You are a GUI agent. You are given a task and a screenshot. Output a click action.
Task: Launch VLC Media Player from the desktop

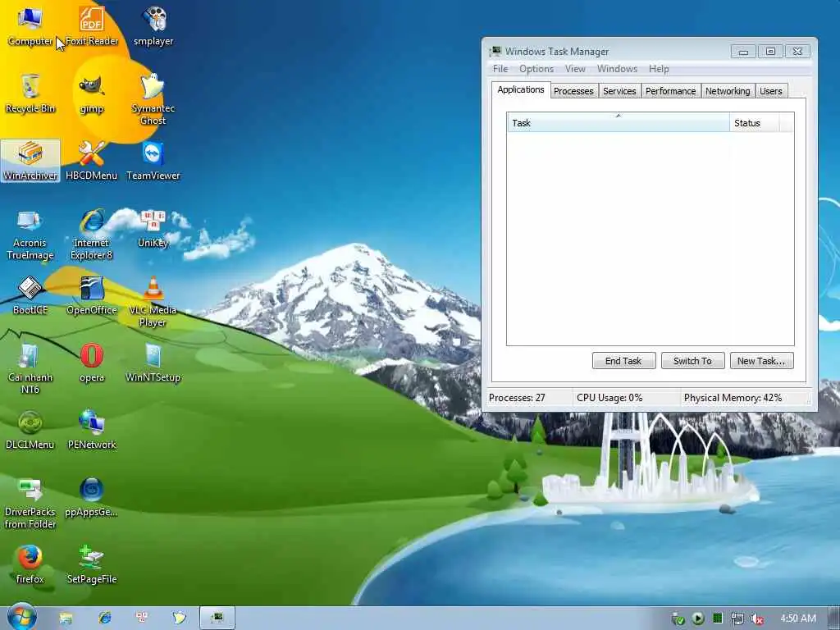pyautogui.click(x=153, y=302)
